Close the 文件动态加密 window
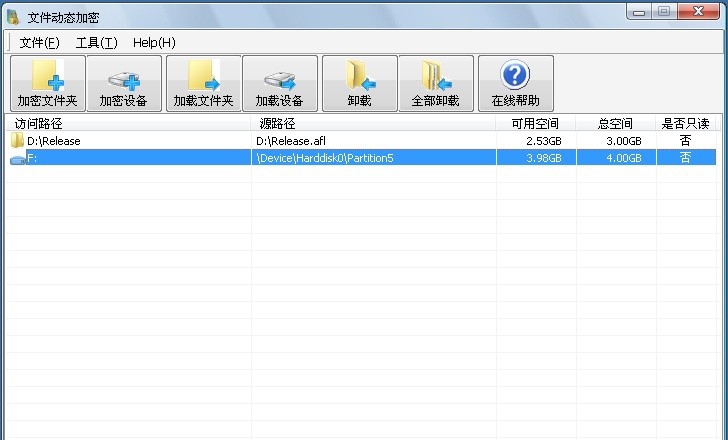728x440 pixels. pyautogui.click(x=698, y=12)
